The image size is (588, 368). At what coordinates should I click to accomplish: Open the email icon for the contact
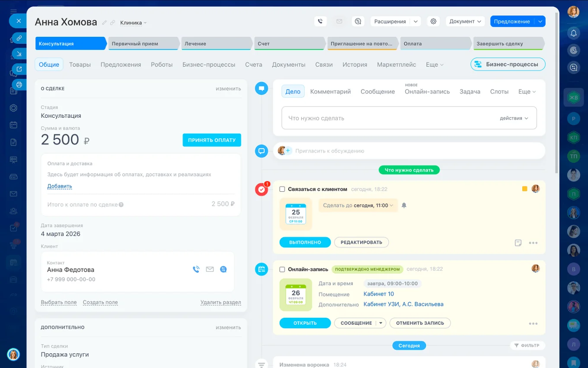(210, 269)
